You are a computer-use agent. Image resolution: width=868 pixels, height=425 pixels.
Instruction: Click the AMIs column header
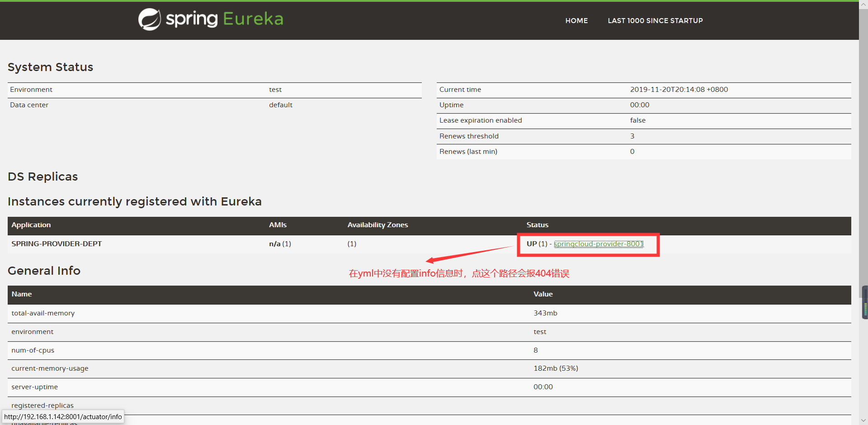[x=278, y=225]
